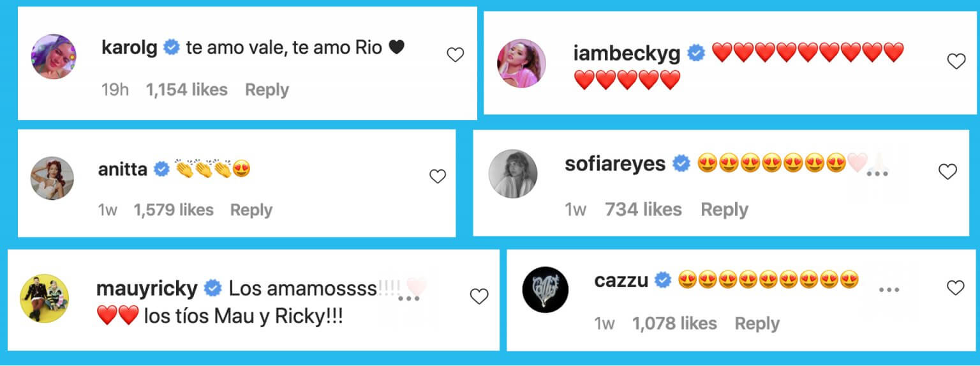Like sofiareyes's comment
Screen dimensions: 980x366
point(947,171)
